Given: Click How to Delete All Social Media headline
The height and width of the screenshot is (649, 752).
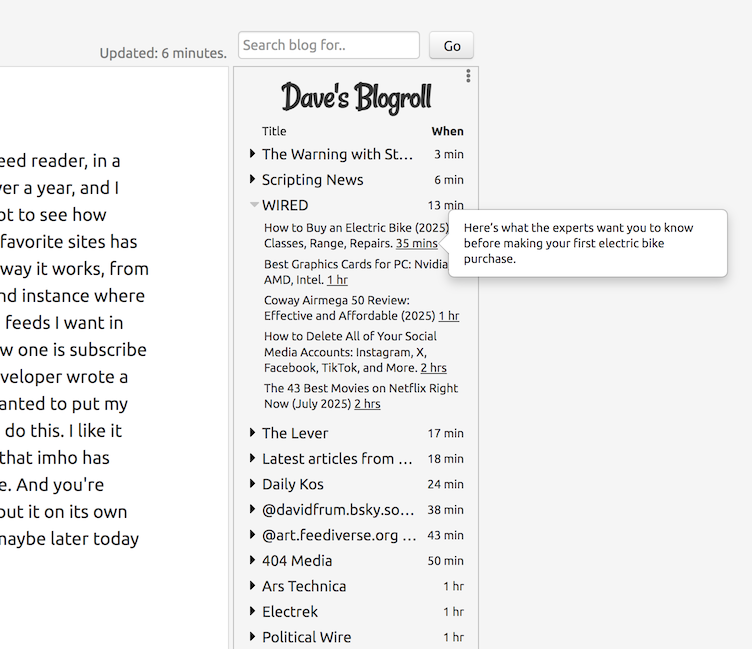Looking at the screenshot, I should click(350, 352).
